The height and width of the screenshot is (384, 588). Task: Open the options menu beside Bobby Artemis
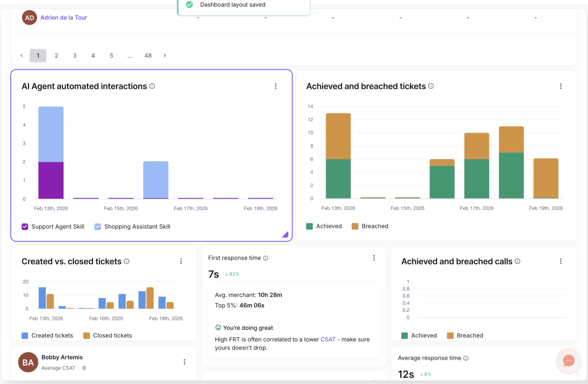click(184, 362)
